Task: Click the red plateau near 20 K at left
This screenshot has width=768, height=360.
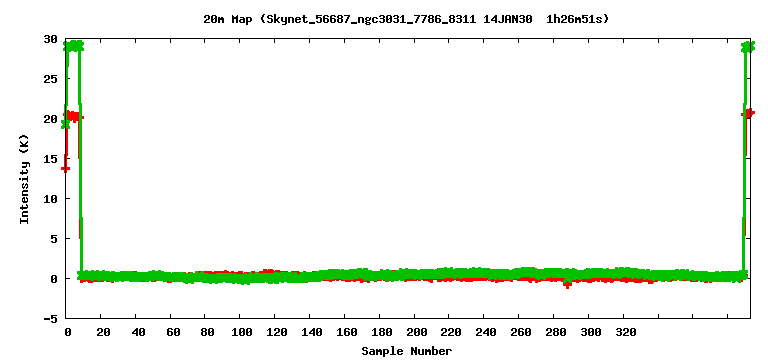Action: [x=74, y=117]
